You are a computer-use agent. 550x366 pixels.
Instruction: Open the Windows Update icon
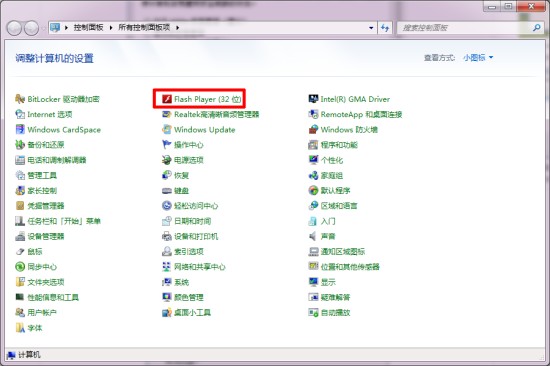[167, 129]
